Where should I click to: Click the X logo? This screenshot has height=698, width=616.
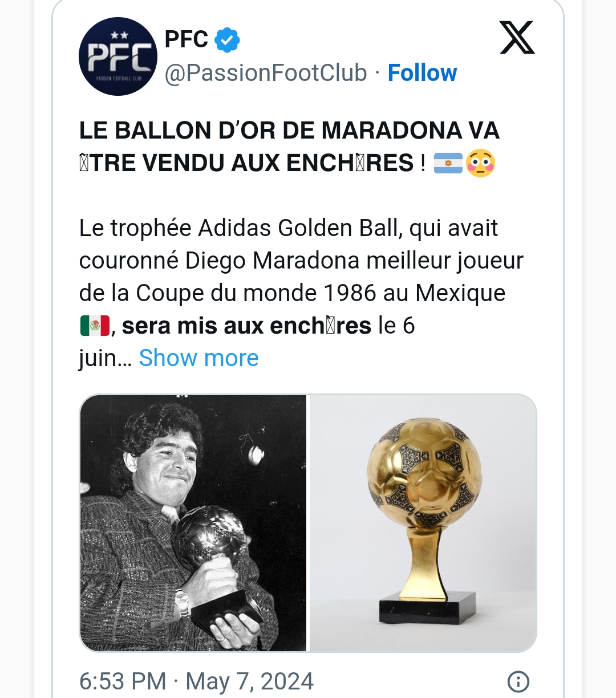[x=517, y=38]
